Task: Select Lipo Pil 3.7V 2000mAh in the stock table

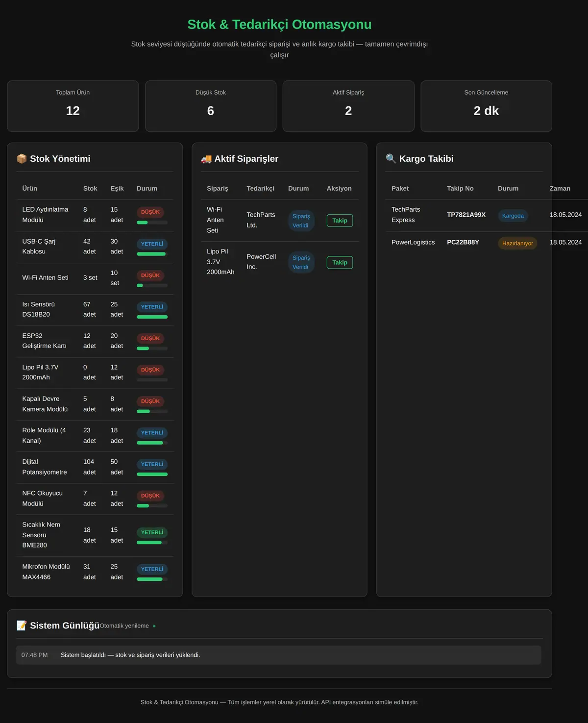Action: 40,373
